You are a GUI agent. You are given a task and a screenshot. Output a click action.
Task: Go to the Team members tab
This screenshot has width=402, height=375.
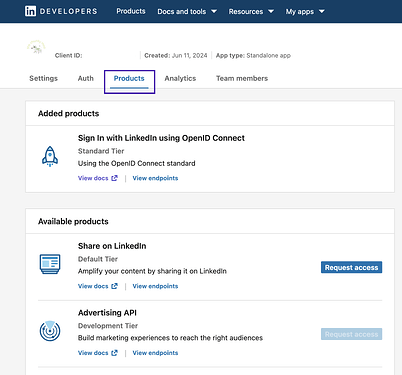point(242,78)
